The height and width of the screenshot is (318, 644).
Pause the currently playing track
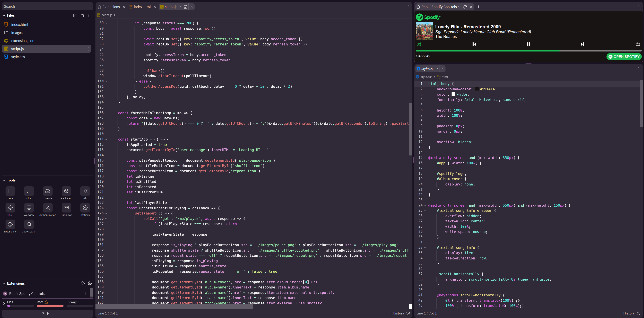pos(528,44)
